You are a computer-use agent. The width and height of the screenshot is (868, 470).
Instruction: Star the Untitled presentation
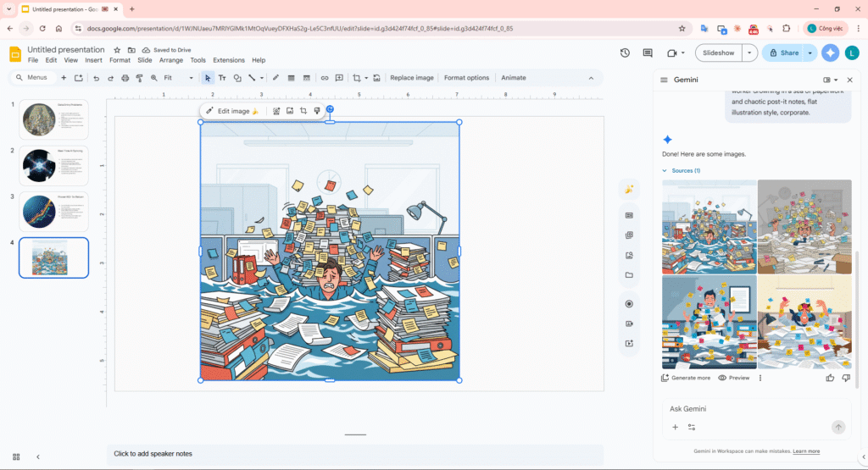pos(118,50)
